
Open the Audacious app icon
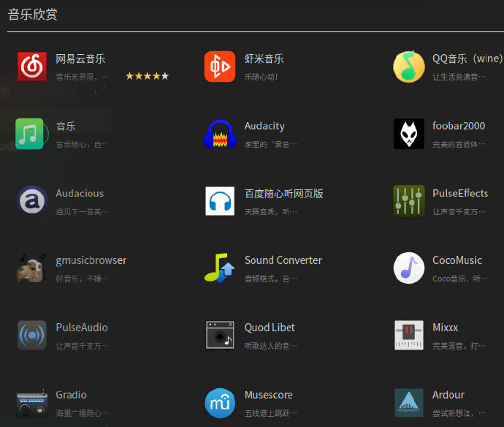[32, 201]
